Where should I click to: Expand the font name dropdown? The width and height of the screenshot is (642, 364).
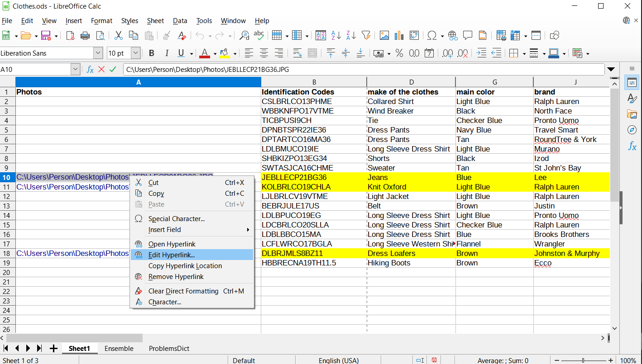[x=98, y=53]
